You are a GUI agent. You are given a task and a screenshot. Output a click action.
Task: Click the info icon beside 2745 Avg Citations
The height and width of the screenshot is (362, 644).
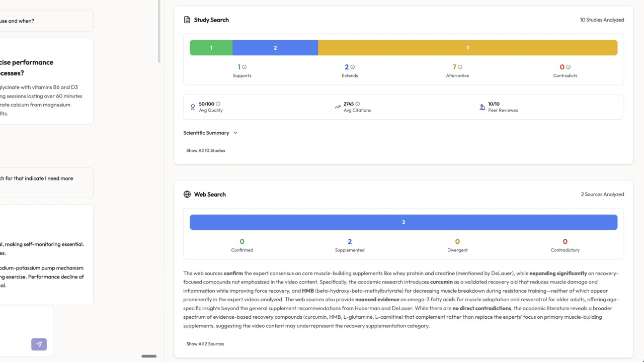coord(358,104)
